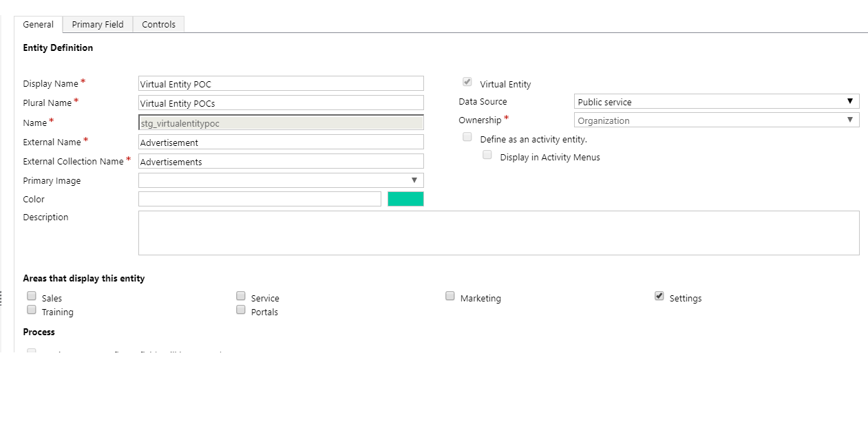Screen dimensions: 868x446
Task: Check the Service area checkbox
Action: pos(240,295)
